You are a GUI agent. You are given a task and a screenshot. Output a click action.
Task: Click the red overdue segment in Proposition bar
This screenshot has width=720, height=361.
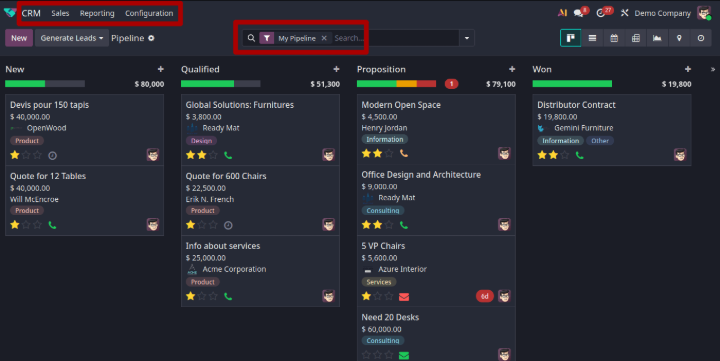point(426,84)
